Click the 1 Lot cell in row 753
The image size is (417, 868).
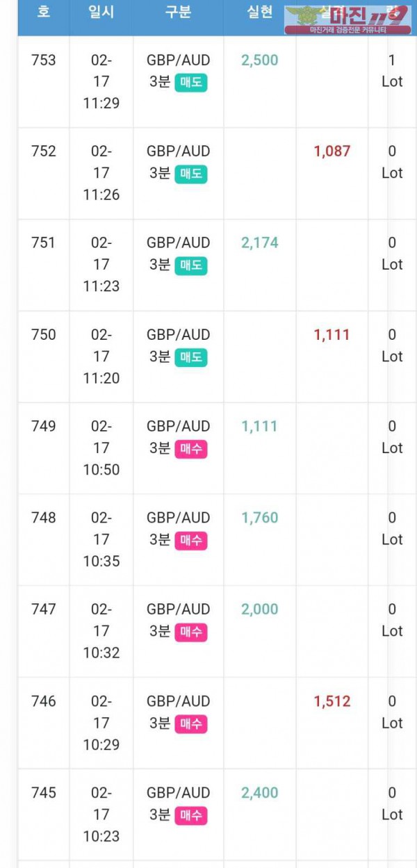tap(392, 71)
